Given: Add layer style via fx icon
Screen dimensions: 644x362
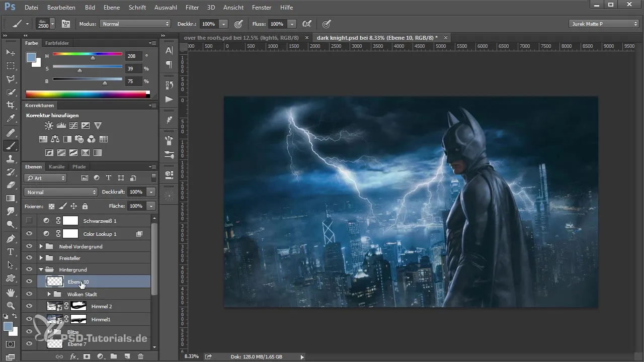Looking at the screenshot, I should pyautogui.click(x=73, y=356).
